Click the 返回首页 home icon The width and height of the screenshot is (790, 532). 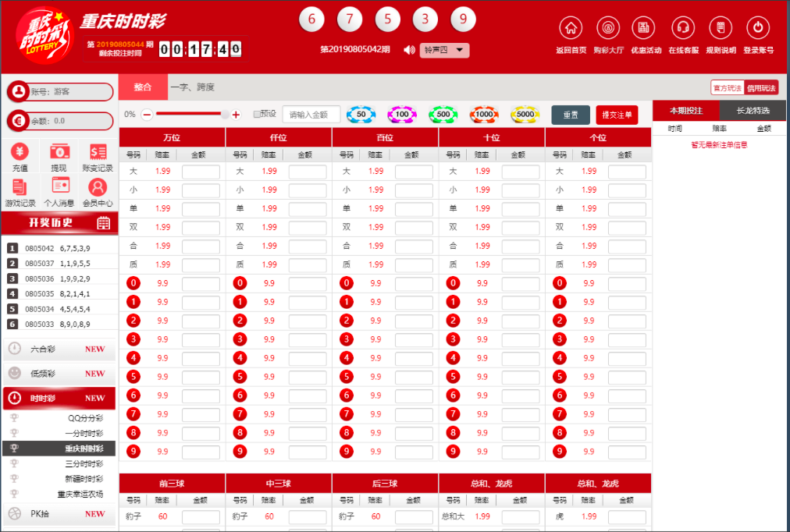[571, 28]
